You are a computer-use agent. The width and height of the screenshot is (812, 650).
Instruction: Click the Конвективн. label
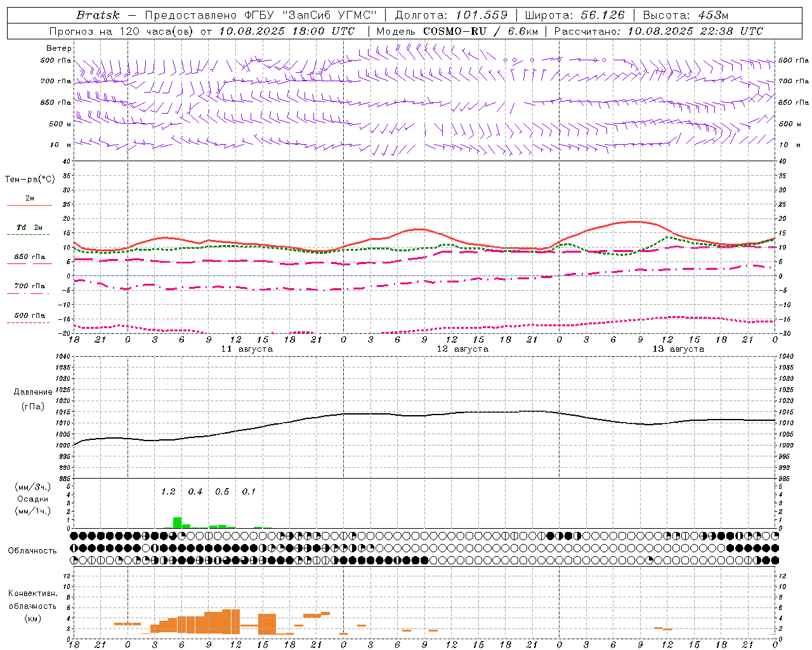[x=32, y=594]
